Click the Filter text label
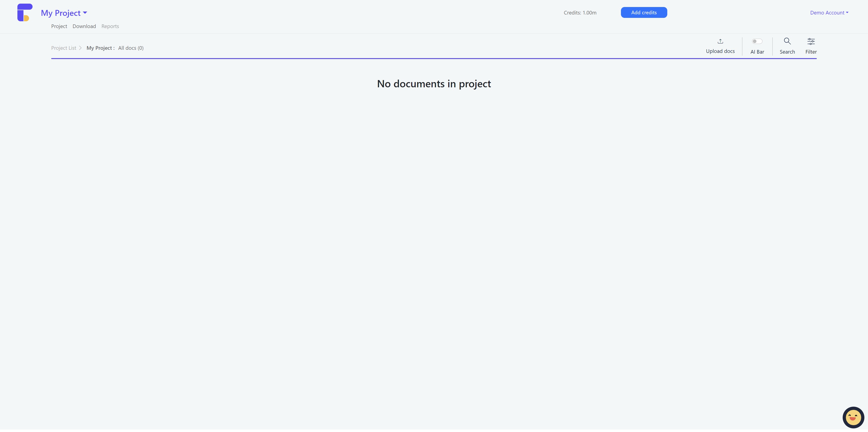 click(x=811, y=52)
